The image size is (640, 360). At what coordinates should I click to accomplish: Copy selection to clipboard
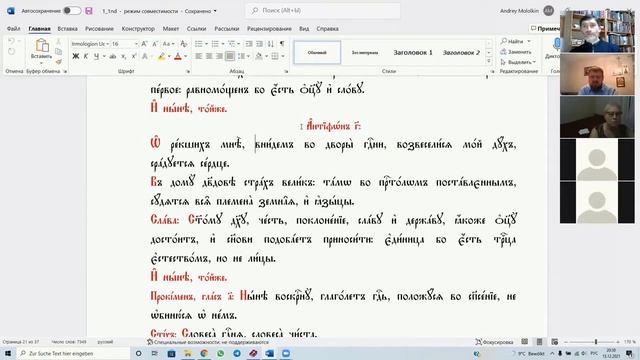point(58,51)
